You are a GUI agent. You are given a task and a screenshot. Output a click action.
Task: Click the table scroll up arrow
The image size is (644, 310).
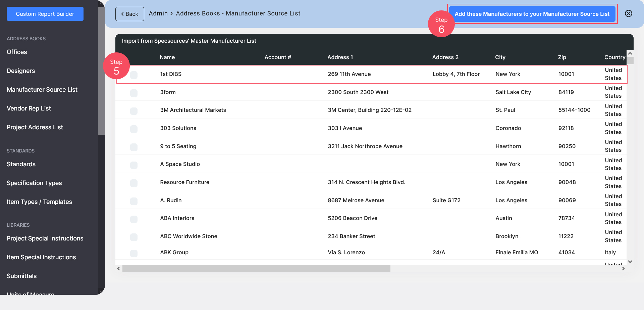(x=630, y=53)
